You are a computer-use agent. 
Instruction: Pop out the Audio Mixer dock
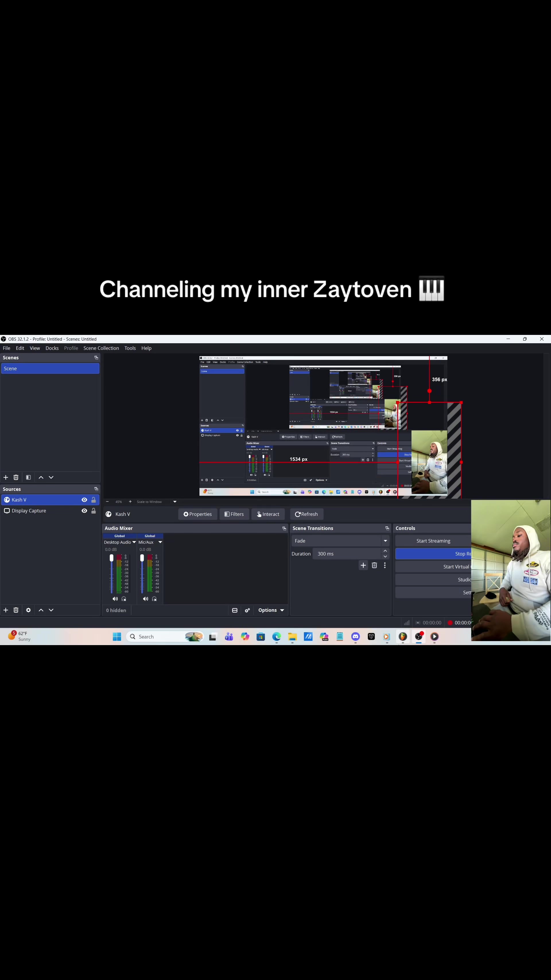(x=284, y=528)
